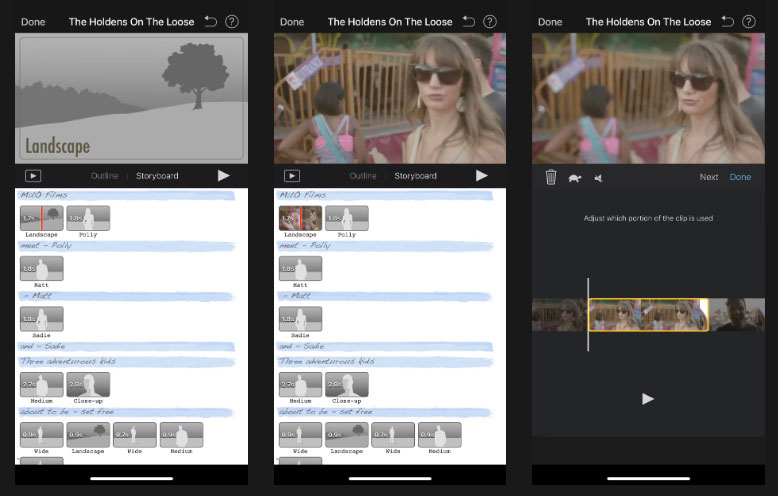The image size is (778, 496).
Task: Tap the blue Done in the clip editor toolbar
Action: (740, 177)
